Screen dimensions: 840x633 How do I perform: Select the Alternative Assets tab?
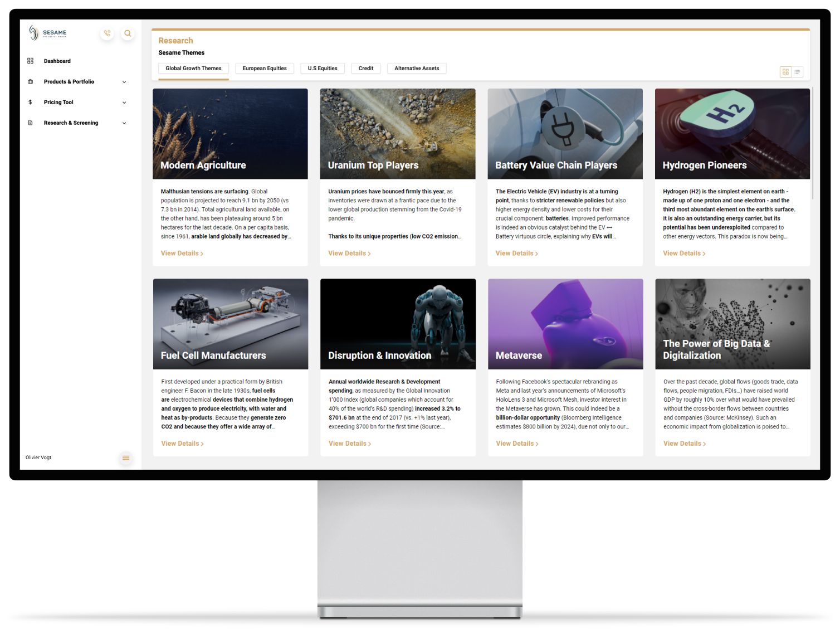(x=417, y=69)
